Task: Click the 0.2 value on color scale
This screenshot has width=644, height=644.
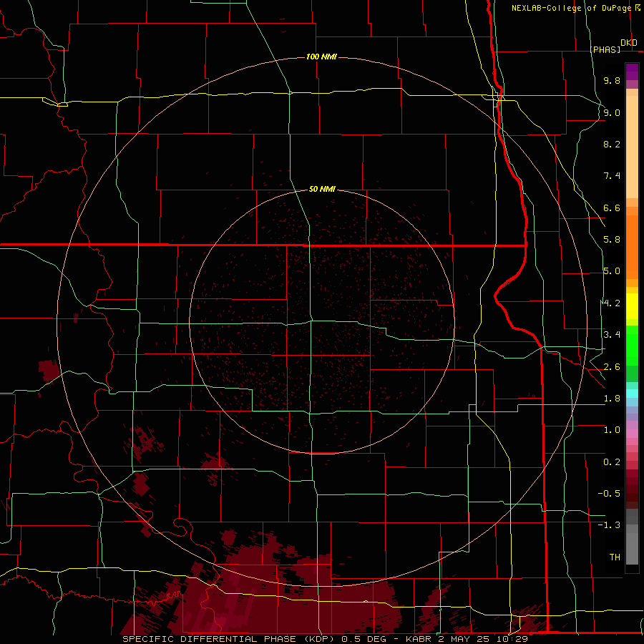Action: pos(612,462)
